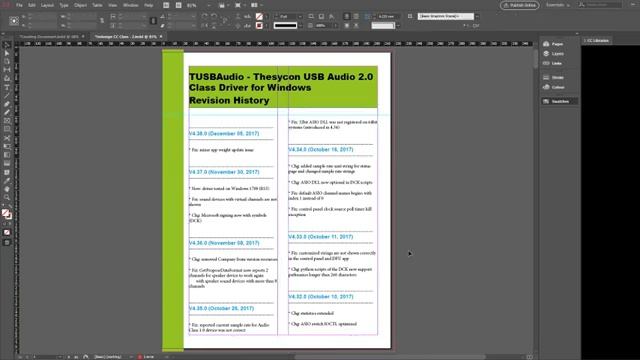Open the Layout menu
640x360 pixels.
(47, 5)
